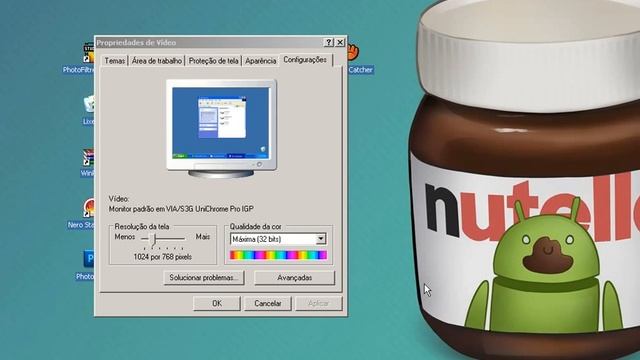The width and height of the screenshot is (640, 360).
Task: Click the Solucionar problemas button
Action: coord(204,278)
